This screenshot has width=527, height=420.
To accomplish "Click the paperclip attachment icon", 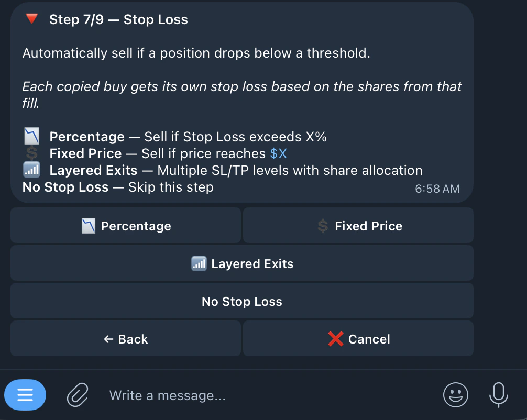I will tap(77, 395).
